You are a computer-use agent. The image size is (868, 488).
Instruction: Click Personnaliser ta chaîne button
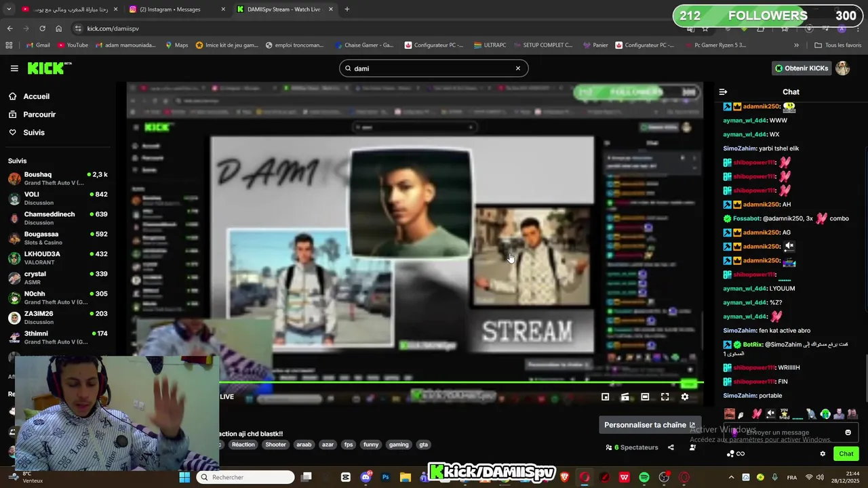tap(650, 425)
